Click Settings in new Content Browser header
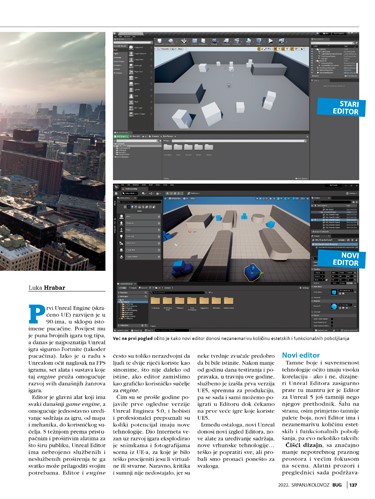Image resolution: width=375 pixels, height=499 pixels. [305, 287]
